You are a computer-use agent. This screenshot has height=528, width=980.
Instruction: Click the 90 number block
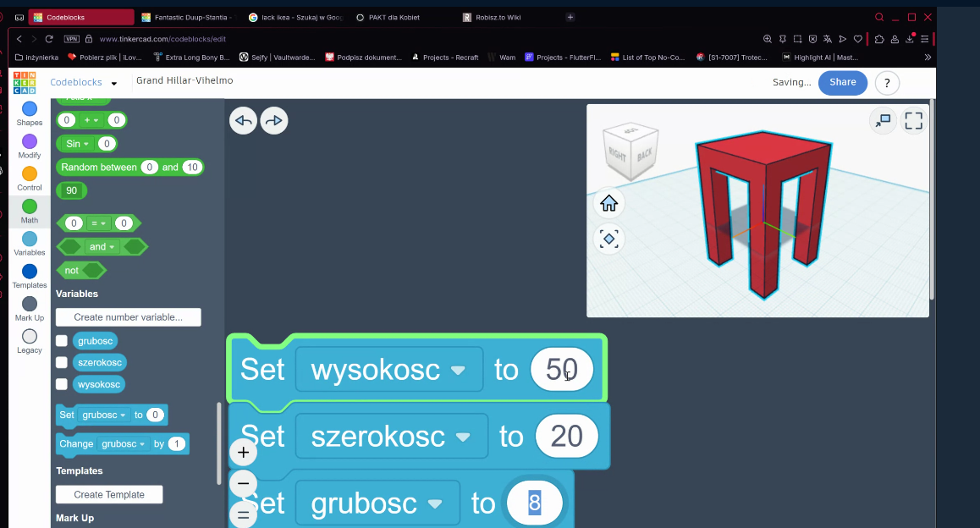click(x=71, y=190)
